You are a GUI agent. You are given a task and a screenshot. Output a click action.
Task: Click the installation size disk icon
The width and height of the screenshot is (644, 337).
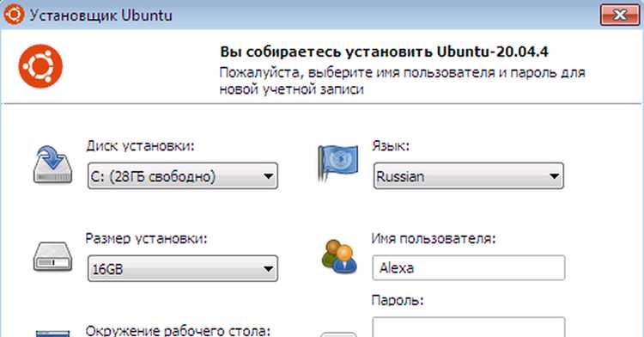coord(52,257)
